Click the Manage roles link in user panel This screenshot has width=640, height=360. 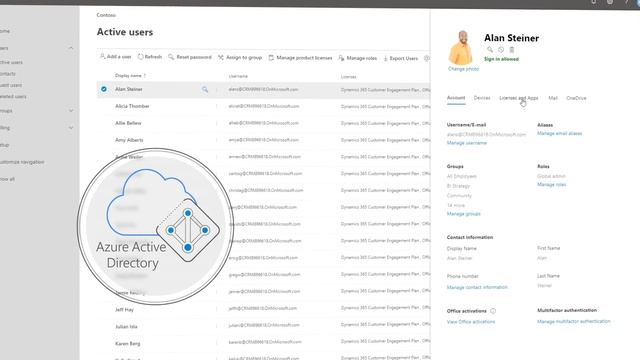point(551,184)
